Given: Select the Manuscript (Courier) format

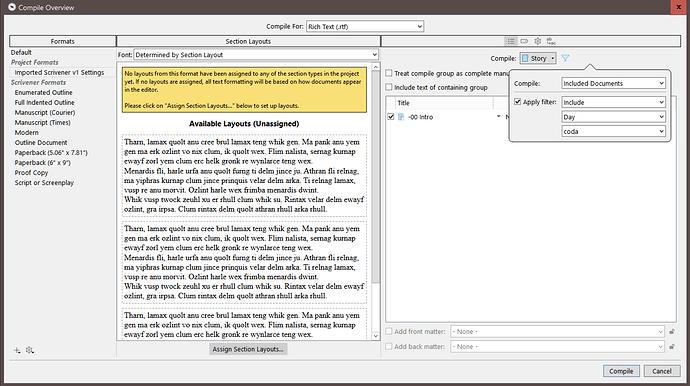Looking at the screenshot, I should 45,113.
